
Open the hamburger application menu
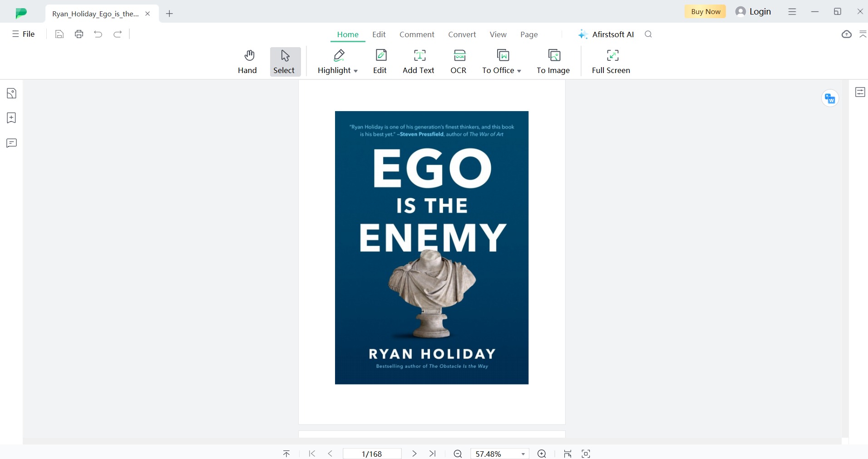tap(792, 12)
